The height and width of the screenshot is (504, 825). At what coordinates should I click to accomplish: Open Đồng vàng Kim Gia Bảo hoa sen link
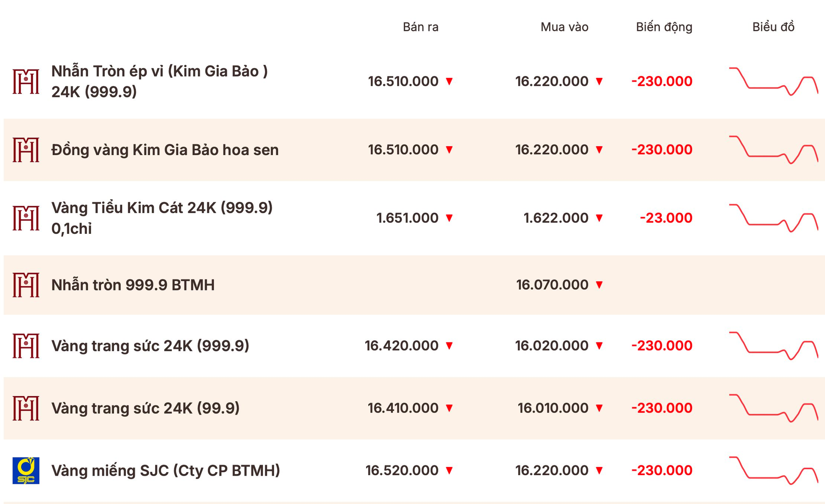165,150
